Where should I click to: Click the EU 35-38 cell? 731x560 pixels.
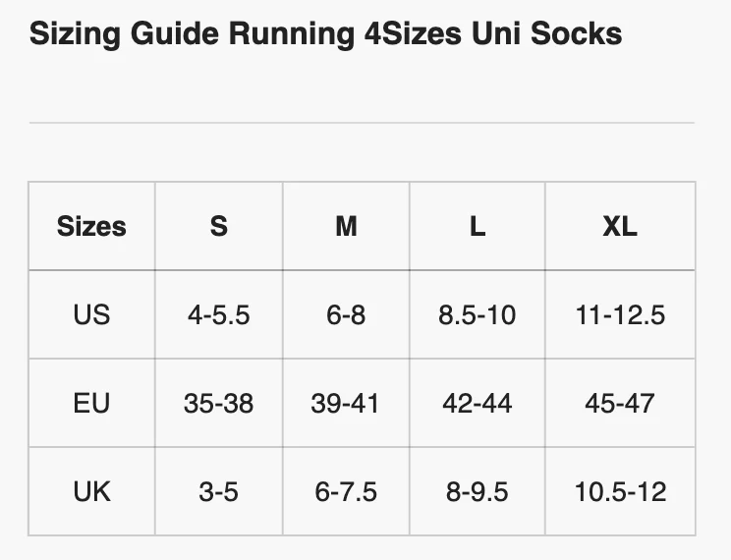pos(219,403)
